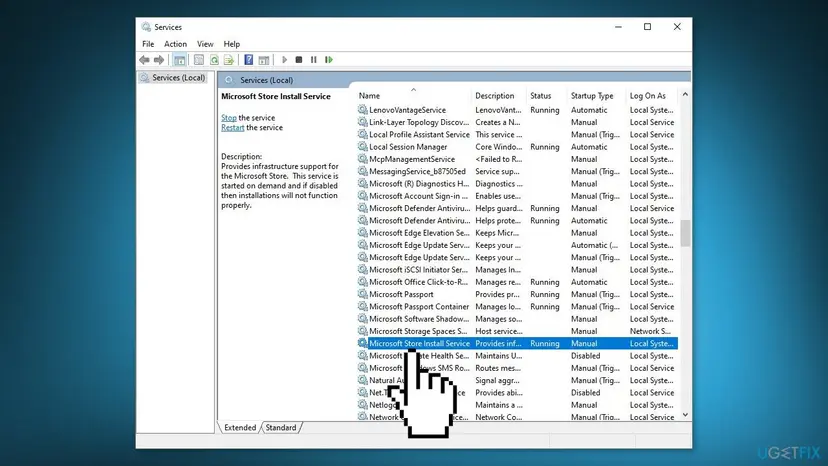Switch to the Extended tab
This screenshot has width=828, height=466.
click(240, 427)
